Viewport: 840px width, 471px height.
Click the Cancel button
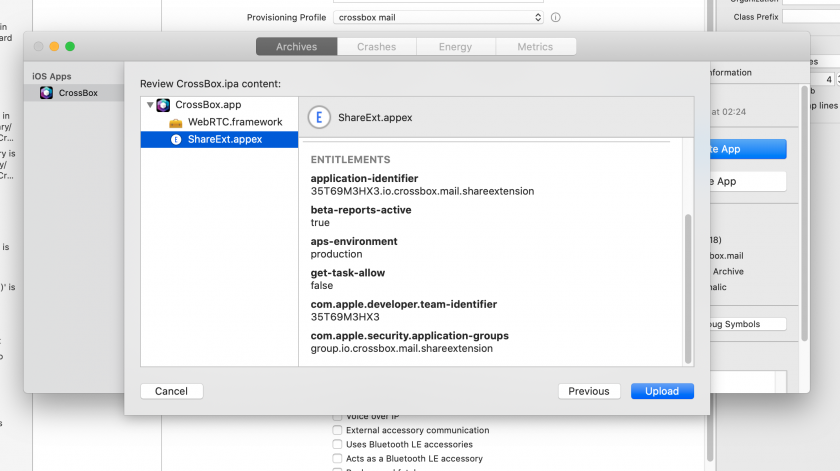[171, 391]
